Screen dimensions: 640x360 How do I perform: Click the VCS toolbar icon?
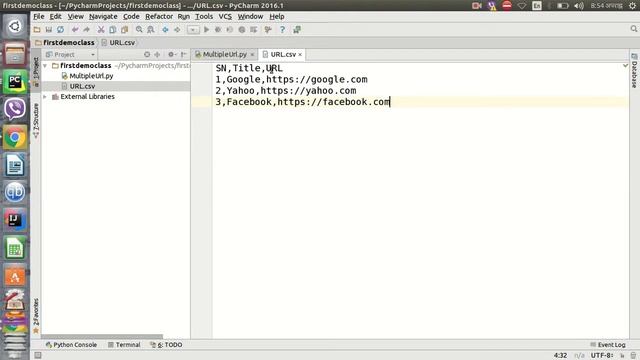(x=268, y=29)
